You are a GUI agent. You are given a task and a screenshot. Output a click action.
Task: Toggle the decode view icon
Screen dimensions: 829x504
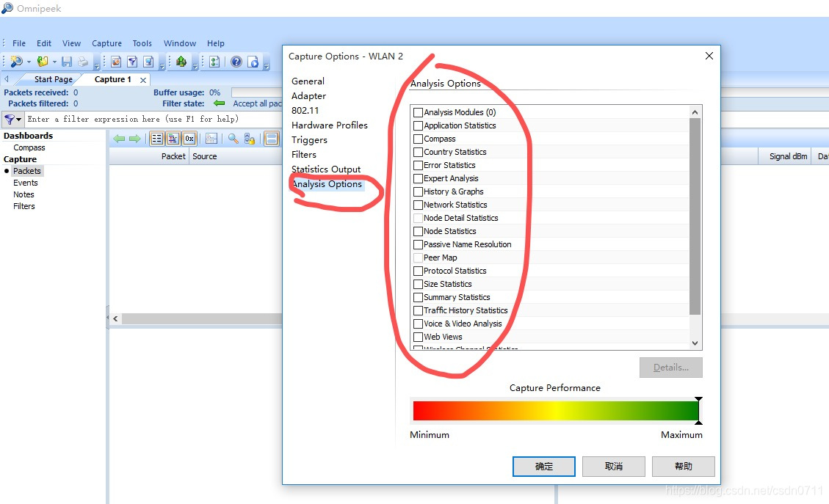pyautogui.click(x=173, y=139)
